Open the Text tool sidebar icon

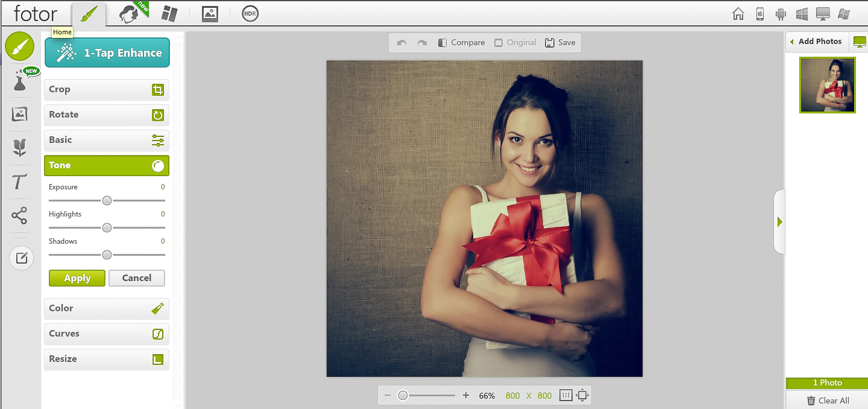tap(20, 182)
